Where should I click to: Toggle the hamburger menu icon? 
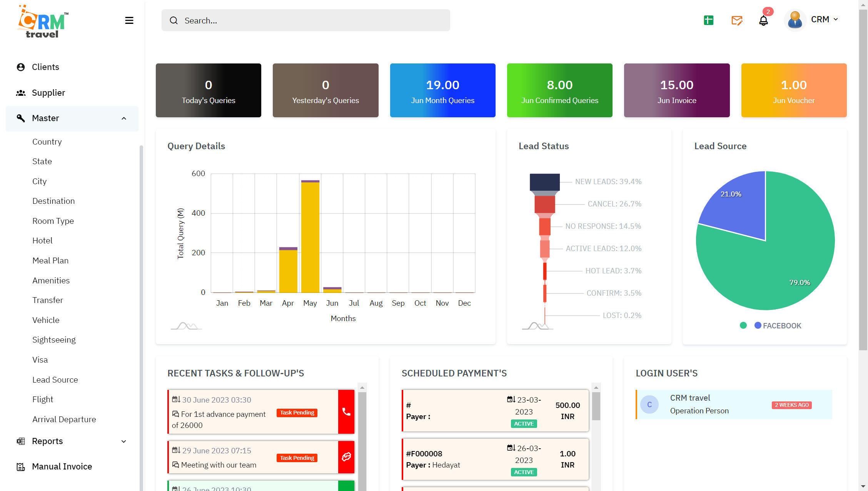pyautogui.click(x=129, y=20)
